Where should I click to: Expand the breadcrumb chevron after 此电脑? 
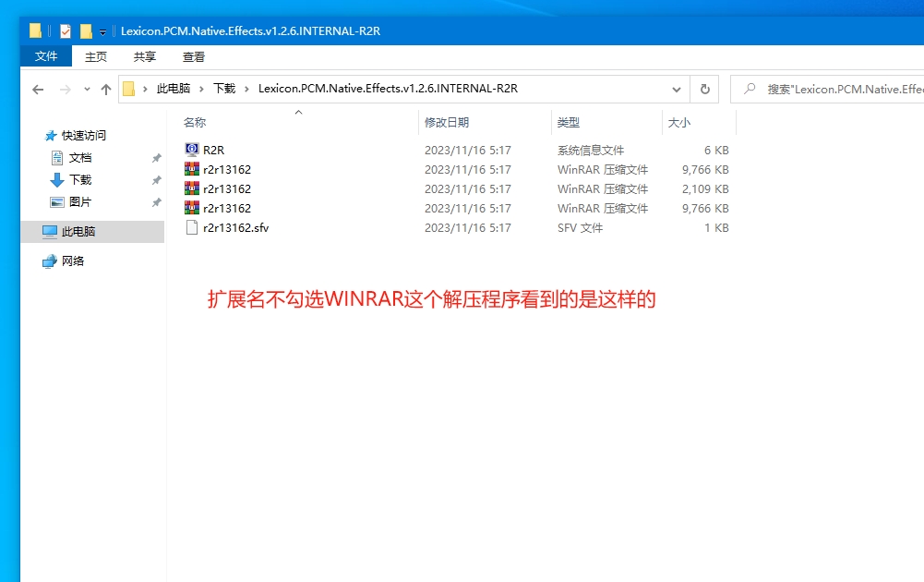pos(201,89)
